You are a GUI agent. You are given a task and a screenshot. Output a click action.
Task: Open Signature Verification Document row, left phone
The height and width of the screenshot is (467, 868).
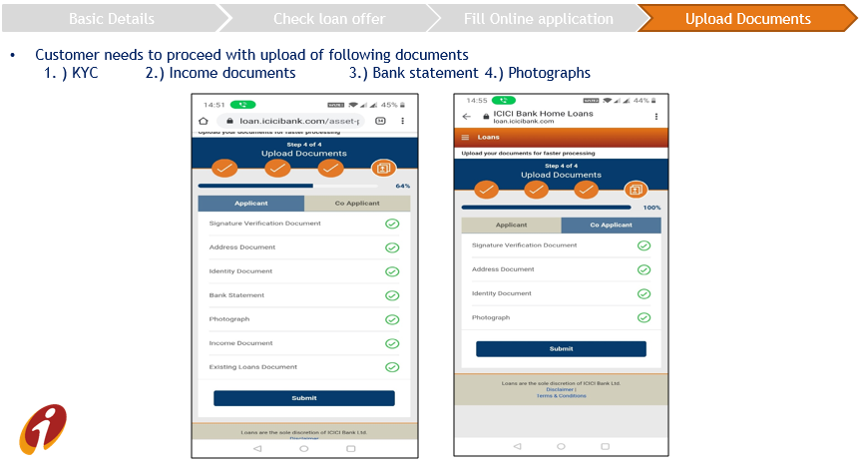(304, 224)
